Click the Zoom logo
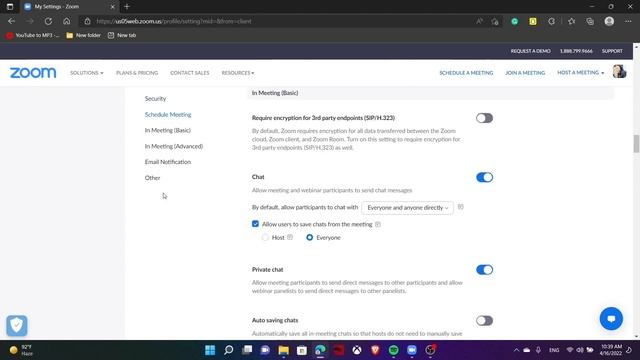This screenshot has height=360, width=640. [33, 73]
